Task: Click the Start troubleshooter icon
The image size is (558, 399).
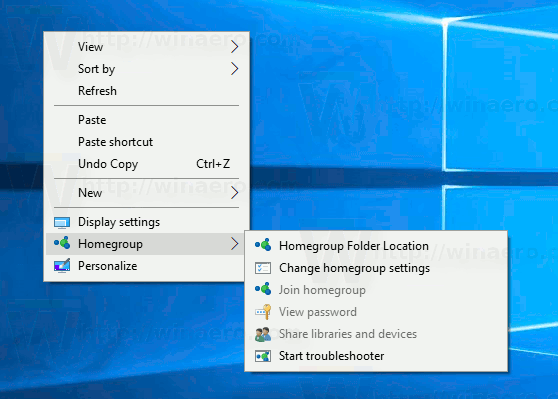Action: tap(263, 356)
